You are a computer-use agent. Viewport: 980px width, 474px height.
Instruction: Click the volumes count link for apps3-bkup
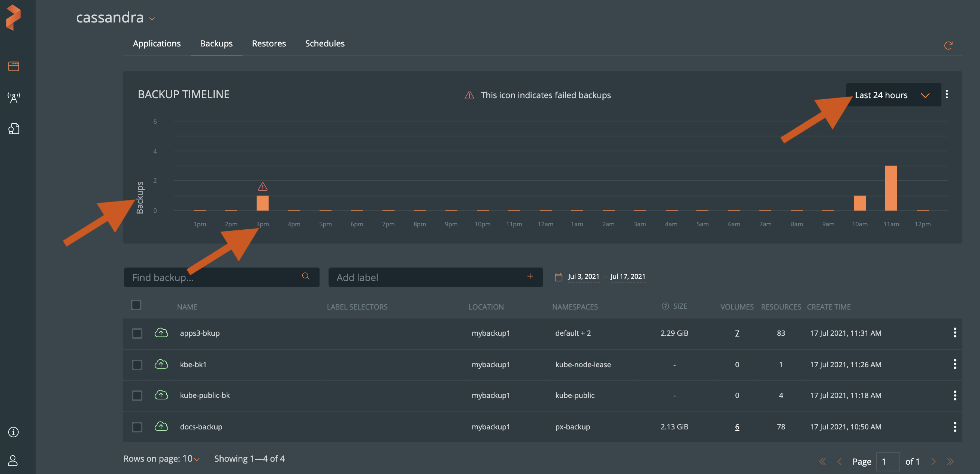point(737,333)
